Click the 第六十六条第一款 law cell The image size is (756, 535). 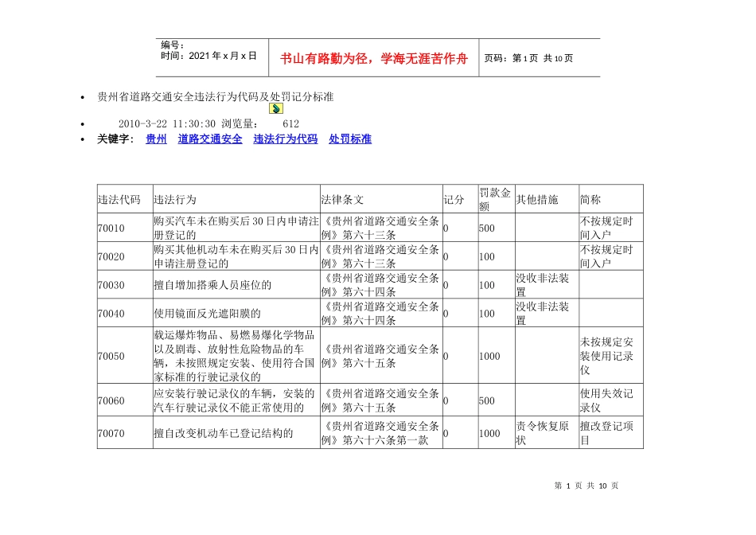380,433
